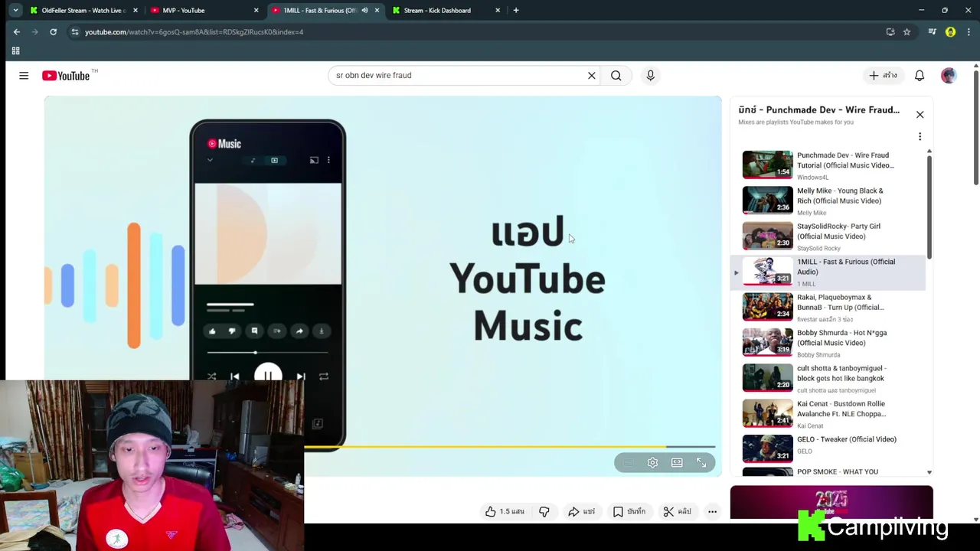Open POP SMOKE - WHAT YOU video

[838, 472]
